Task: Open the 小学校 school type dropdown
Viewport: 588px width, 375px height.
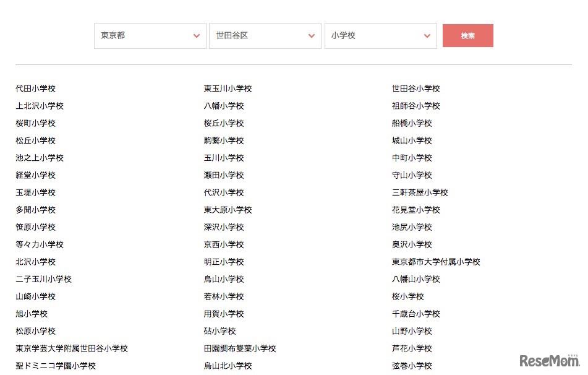Action: [x=380, y=35]
